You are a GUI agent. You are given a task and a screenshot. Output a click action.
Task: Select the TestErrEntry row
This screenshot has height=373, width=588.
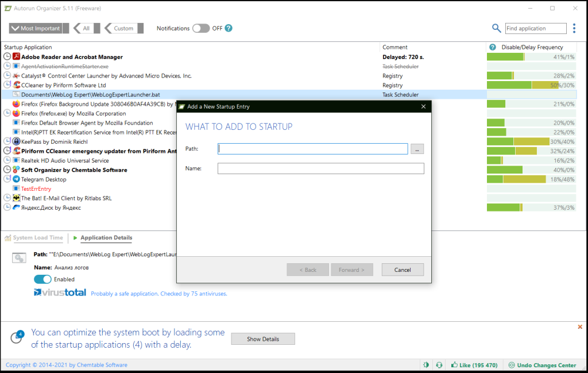tap(36, 189)
